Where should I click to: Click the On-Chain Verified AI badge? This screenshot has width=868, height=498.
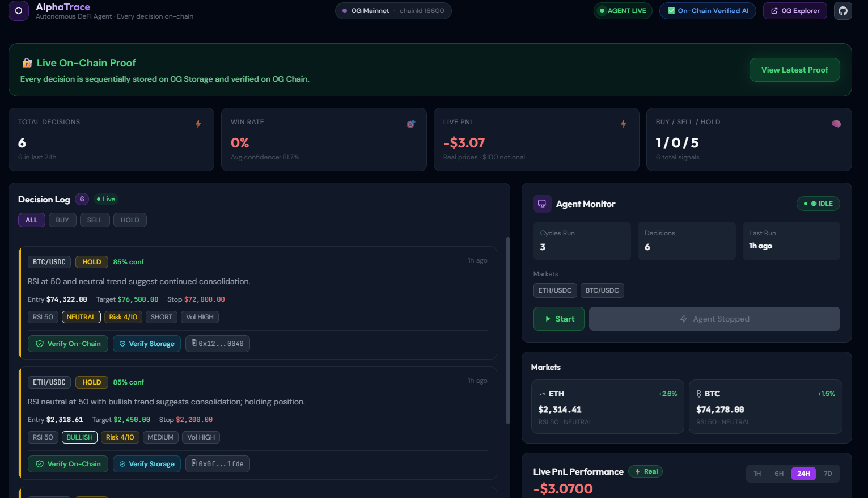click(708, 11)
